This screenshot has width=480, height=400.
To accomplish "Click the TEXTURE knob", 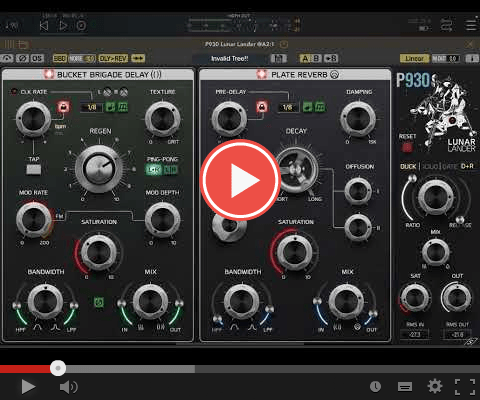I will click(163, 119).
